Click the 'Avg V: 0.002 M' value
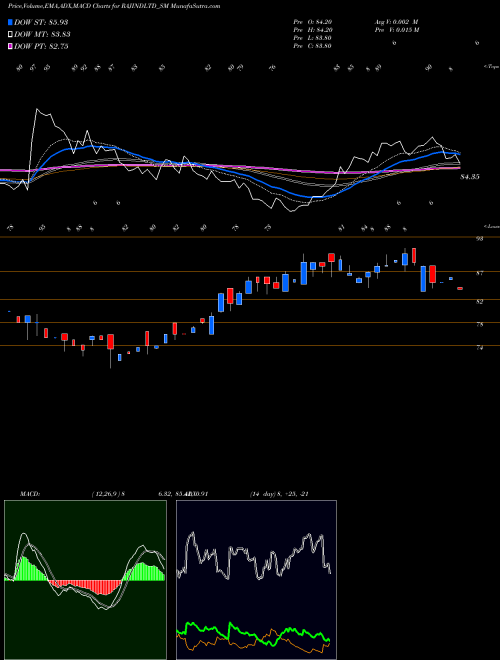 click(396, 22)
